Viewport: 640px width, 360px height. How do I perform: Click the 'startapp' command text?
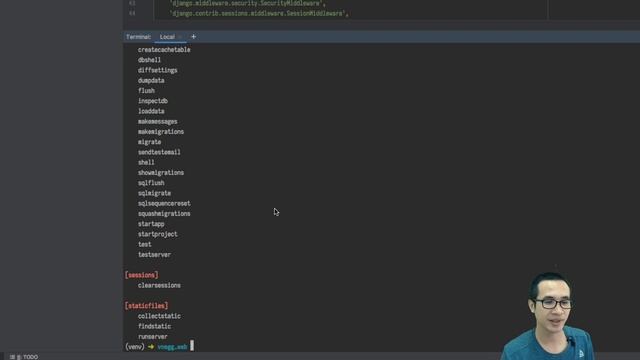point(151,224)
